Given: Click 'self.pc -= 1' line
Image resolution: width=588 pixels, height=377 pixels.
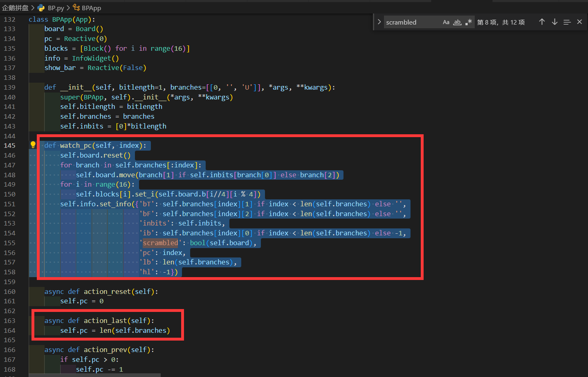Looking at the screenshot, I should 99,369.
